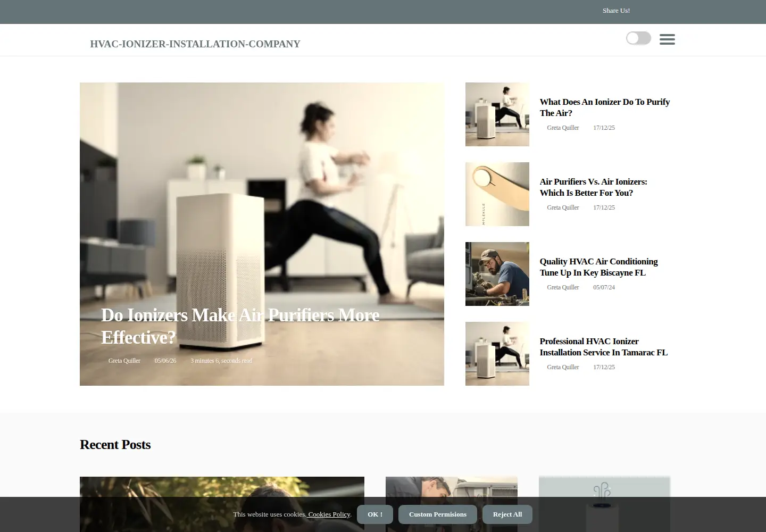Accept cookies with the OK ! button
The image size is (766, 532).
click(375, 514)
